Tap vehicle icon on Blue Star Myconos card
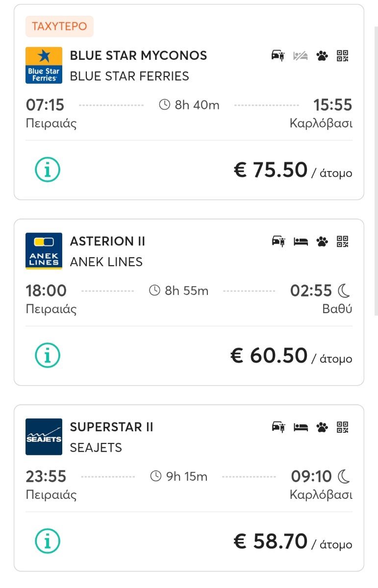The width and height of the screenshot is (378, 588). coord(278,55)
